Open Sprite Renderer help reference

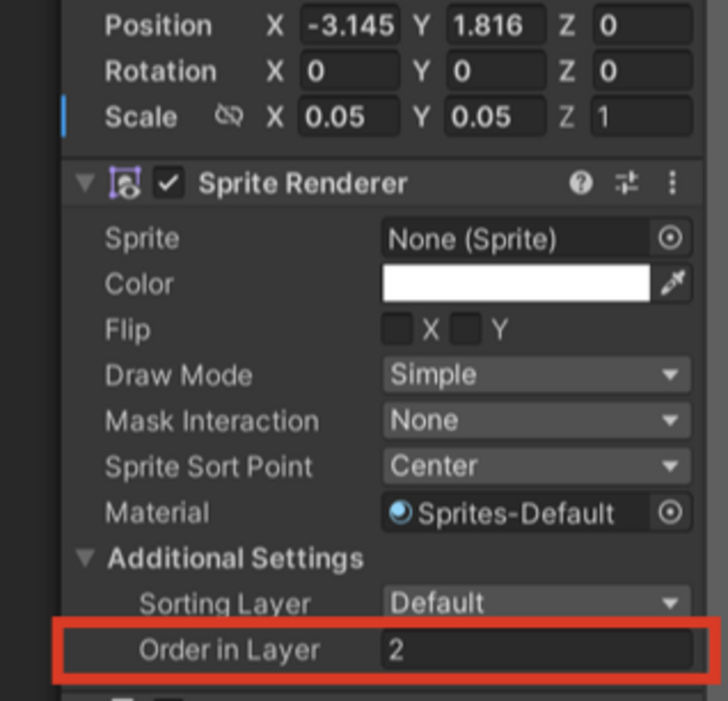tap(581, 183)
